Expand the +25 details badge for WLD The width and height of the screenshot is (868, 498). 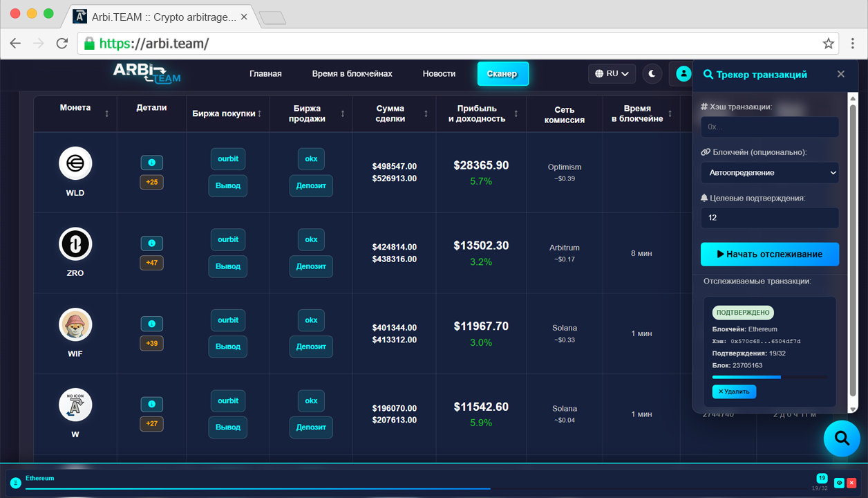pos(151,181)
